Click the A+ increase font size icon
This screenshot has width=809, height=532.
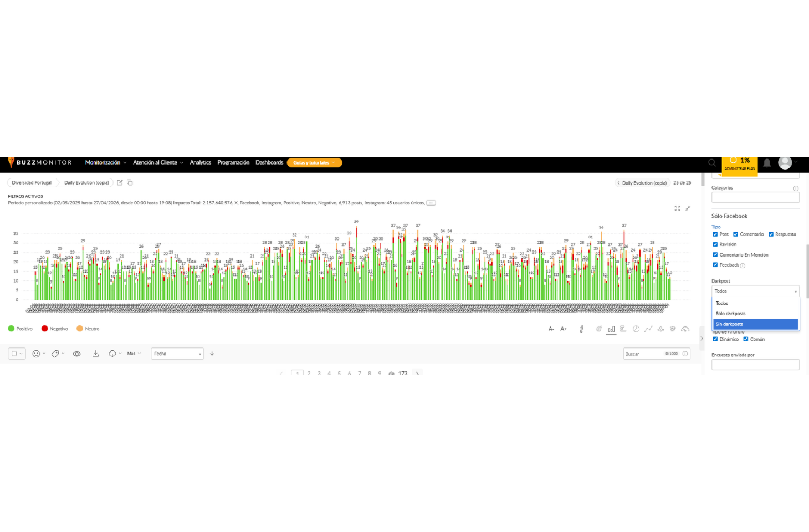(564, 329)
